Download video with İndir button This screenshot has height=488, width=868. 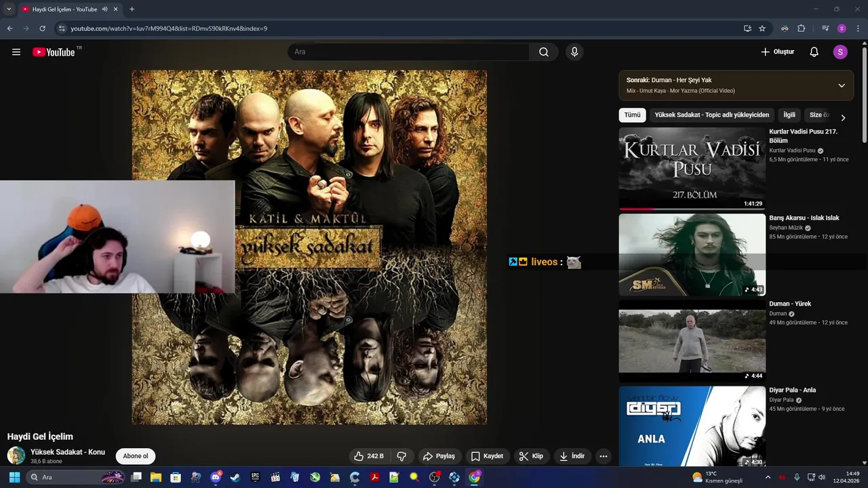pyautogui.click(x=572, y=456)
